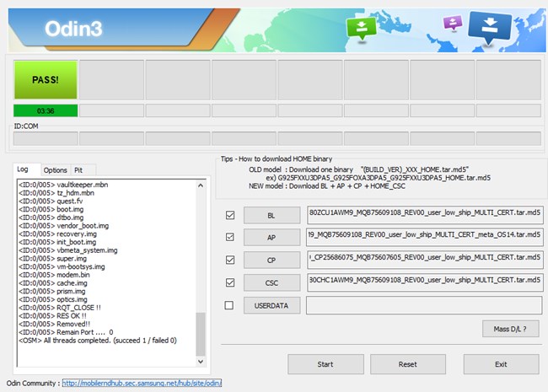Select the 'Removed!!' log line
548x392 pixels.
coord(55,324)
